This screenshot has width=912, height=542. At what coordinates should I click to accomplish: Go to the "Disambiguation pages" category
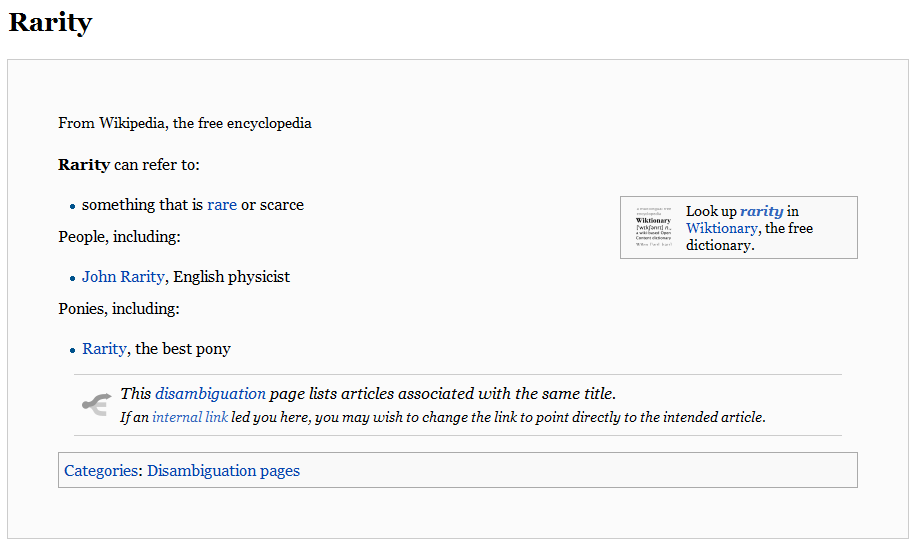223,471
